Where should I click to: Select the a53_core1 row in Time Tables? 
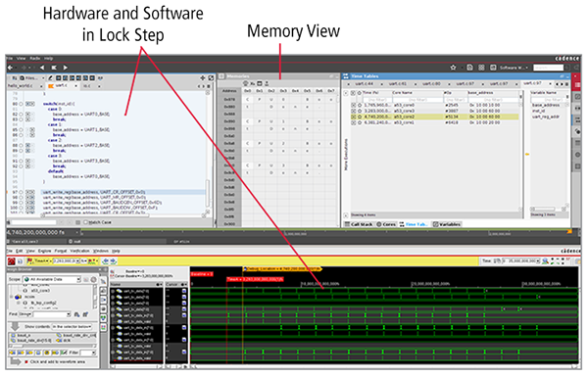click(435, 122)
